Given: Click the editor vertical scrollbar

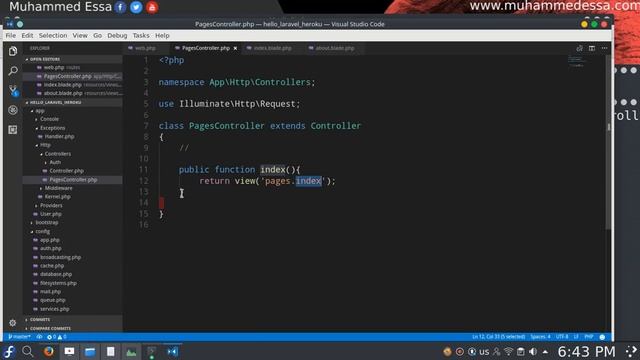Looking at the screenshot, I should coord(608,143).
